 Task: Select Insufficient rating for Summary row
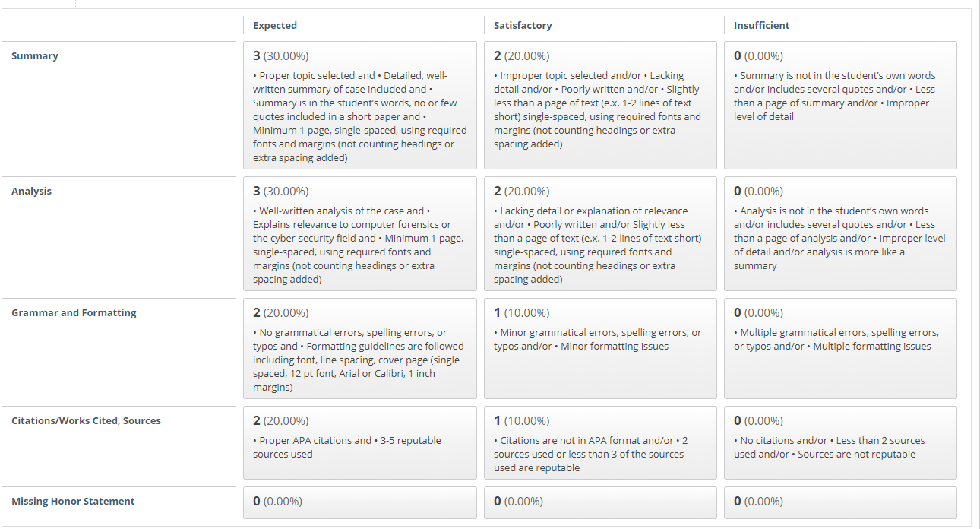pyautogui.click(x=839, y=105)
